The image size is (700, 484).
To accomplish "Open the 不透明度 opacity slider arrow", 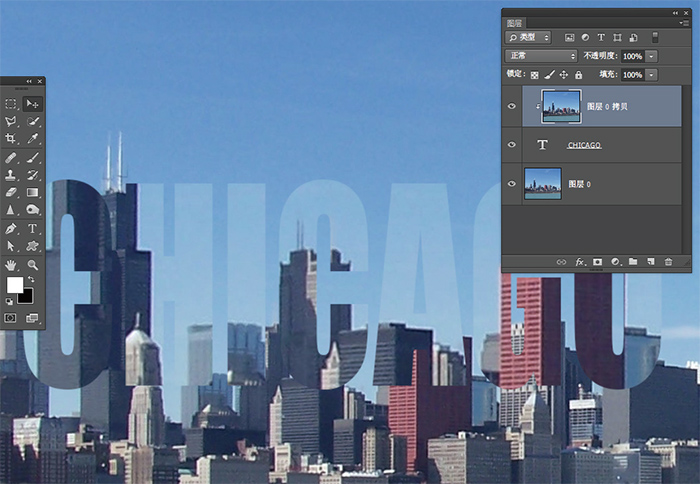I will point(651,56).
